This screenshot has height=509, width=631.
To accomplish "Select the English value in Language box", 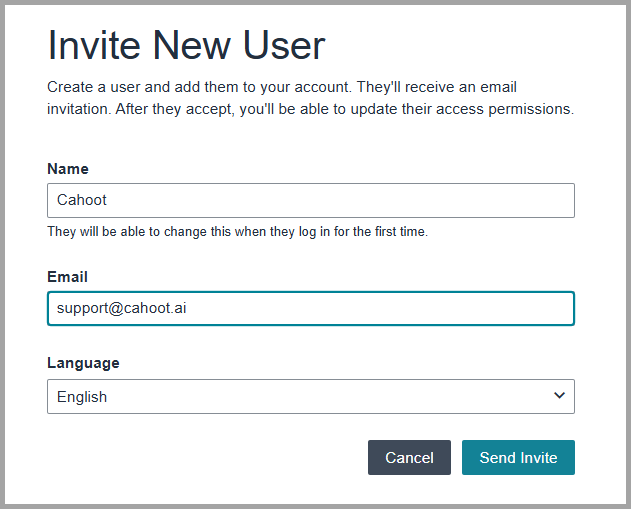I will point(82,397).
